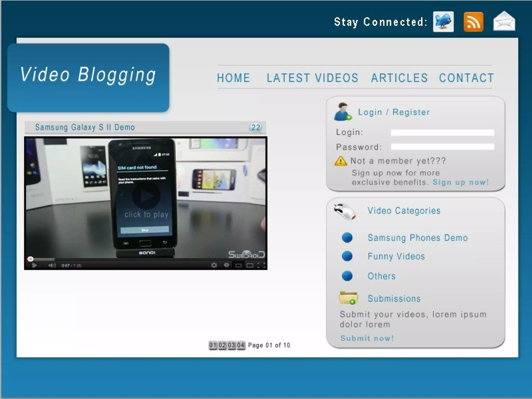Image resolution: width=532 pixels, height=399 pixels.
Task: Click the watch later clock icon
Action: [227, 265]
